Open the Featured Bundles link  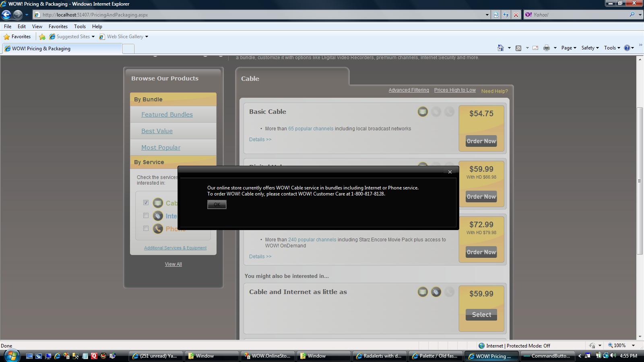pyautogui.click(x=167, y=115)
